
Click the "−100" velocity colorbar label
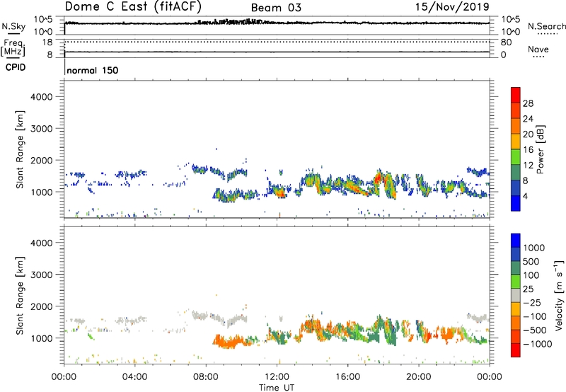click(x=535, y=316)
